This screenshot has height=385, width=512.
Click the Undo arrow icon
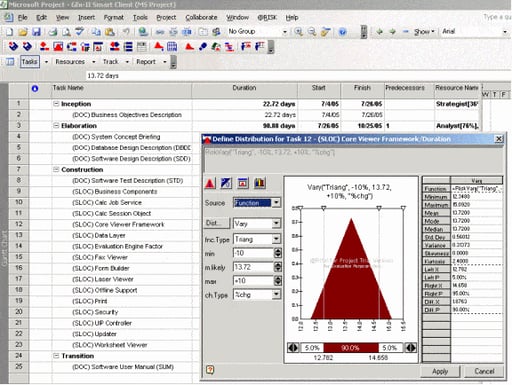pos(126,32)
